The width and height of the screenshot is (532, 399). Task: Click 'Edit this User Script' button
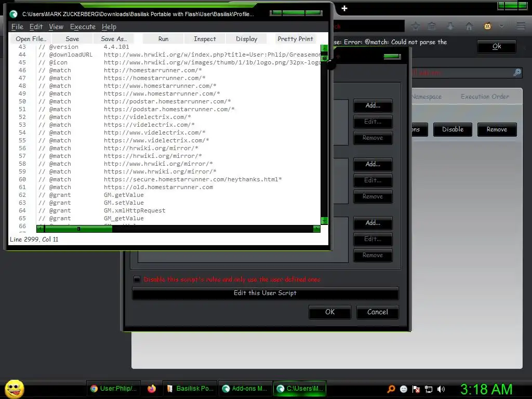(x=265, y=293)
